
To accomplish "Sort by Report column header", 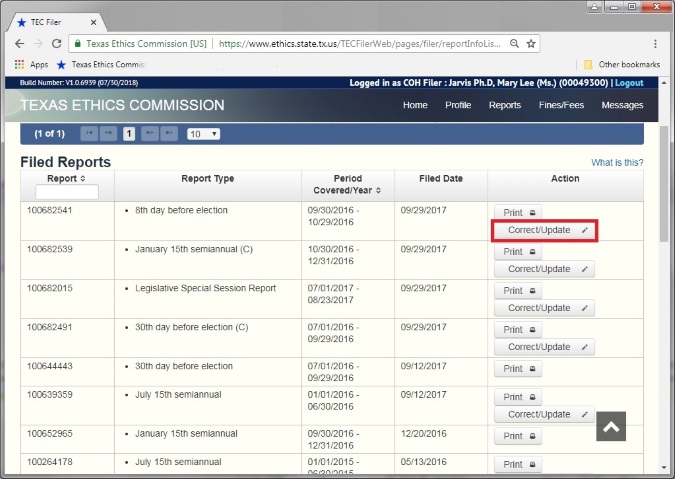I will (67, 178).
